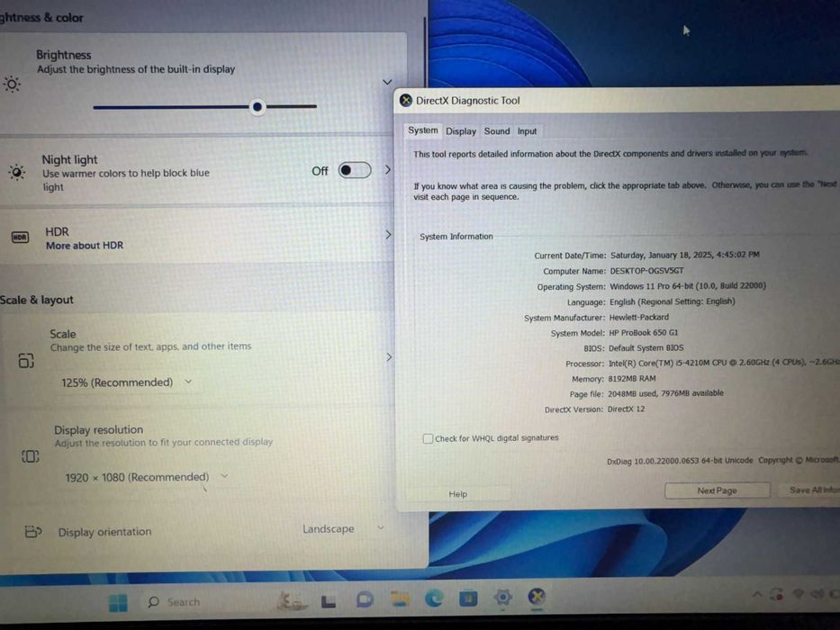Click the Scale & layout heading
Viewport: 840px width, 630px height.
(36, 300)
